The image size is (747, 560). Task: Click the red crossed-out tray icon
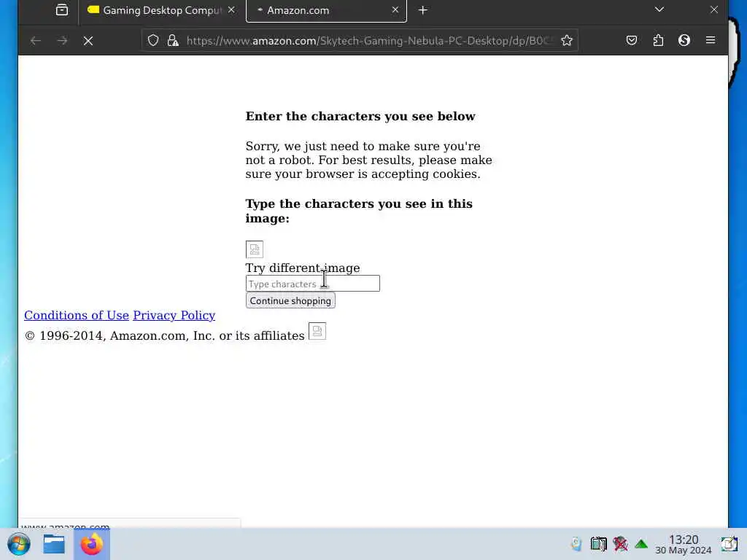point(620,544)
